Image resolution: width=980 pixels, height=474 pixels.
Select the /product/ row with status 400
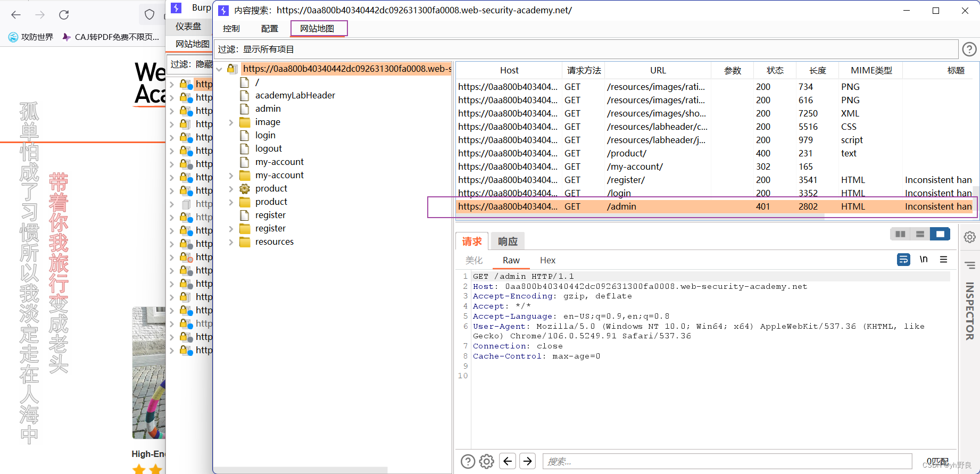pos(715,153)
